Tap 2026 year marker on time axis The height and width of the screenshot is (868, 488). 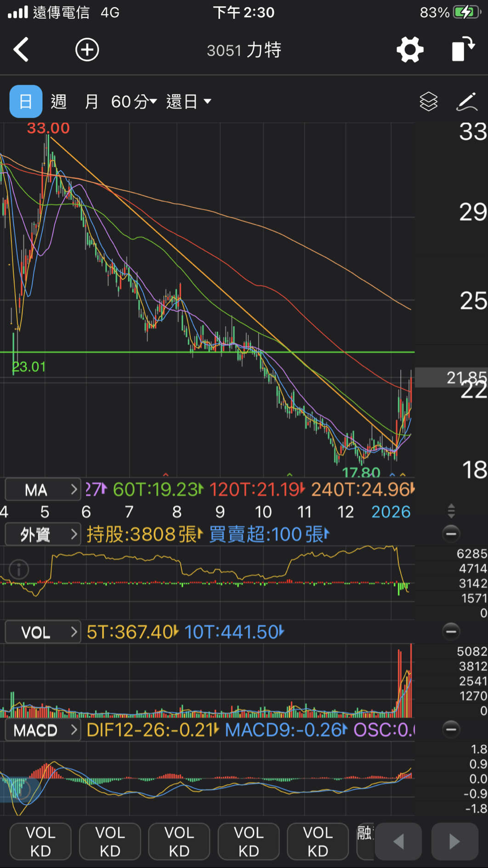(391, 511)
